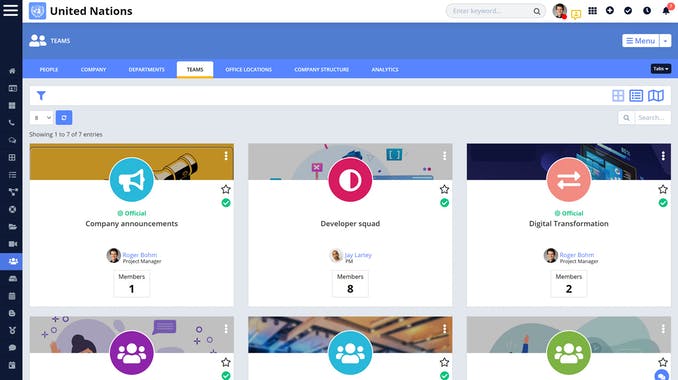
Task: Switch to the Company tab
Action: pyautogui.click(x=93, y=69)
